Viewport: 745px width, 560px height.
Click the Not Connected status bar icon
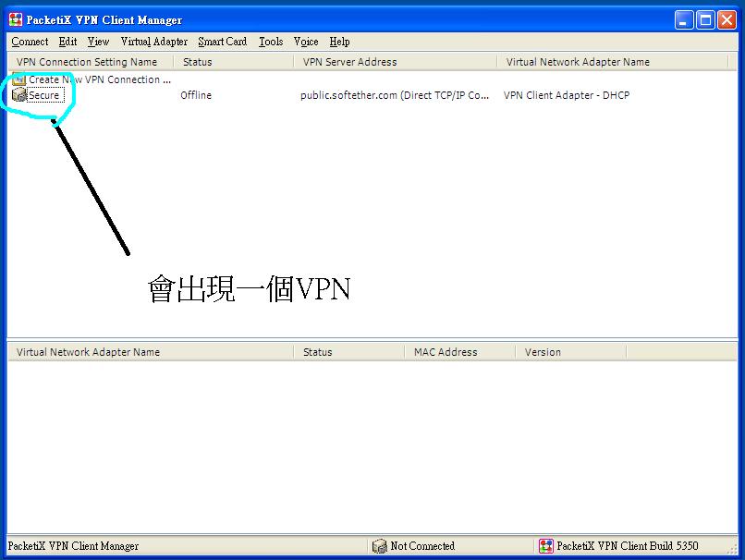pyautogui.click(x=380, y=546)
